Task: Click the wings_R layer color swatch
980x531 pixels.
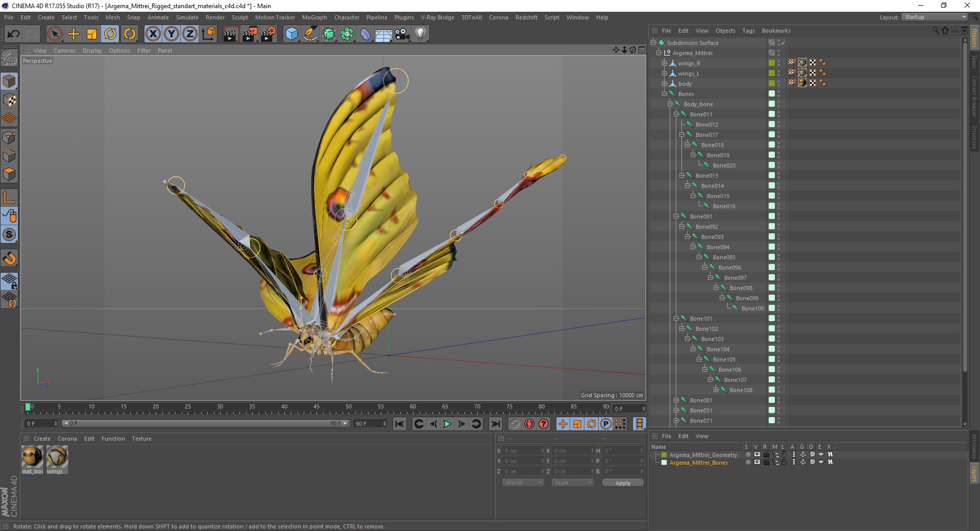Action: (x=772, y=63)
